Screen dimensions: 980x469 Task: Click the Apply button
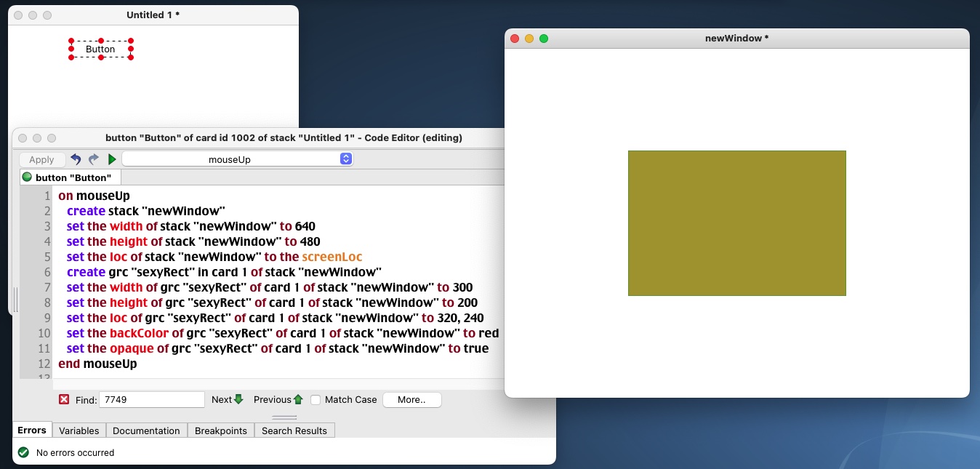coord(41,159)
